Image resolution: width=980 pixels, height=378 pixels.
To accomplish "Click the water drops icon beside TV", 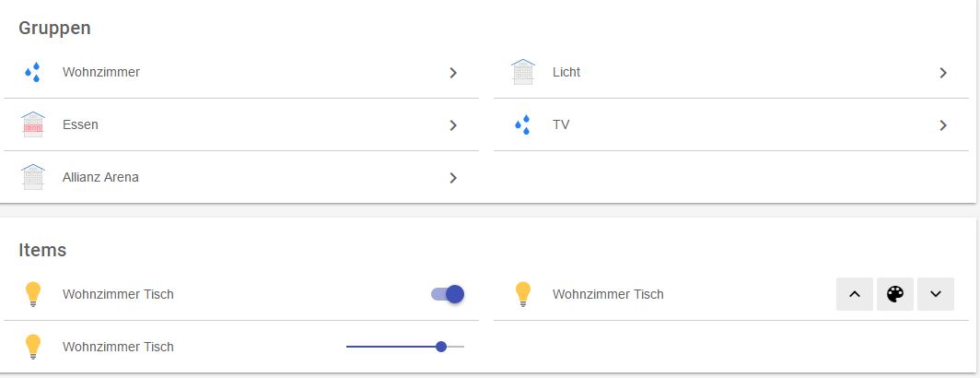I will click(523, 124).
